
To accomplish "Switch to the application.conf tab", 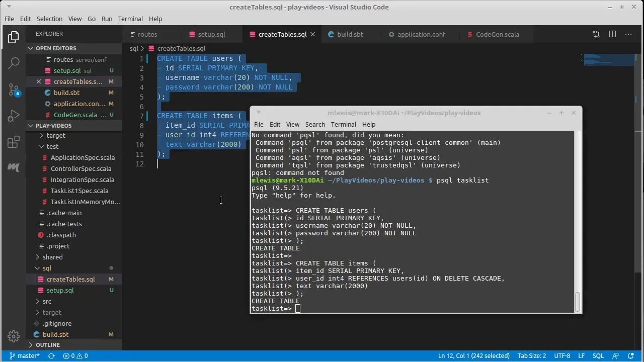I will [421, 34].
